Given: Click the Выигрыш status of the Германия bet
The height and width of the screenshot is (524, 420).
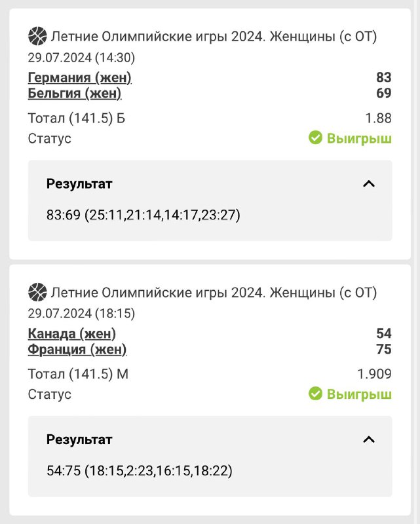Looking at the screenshot, I should point(359,138).
